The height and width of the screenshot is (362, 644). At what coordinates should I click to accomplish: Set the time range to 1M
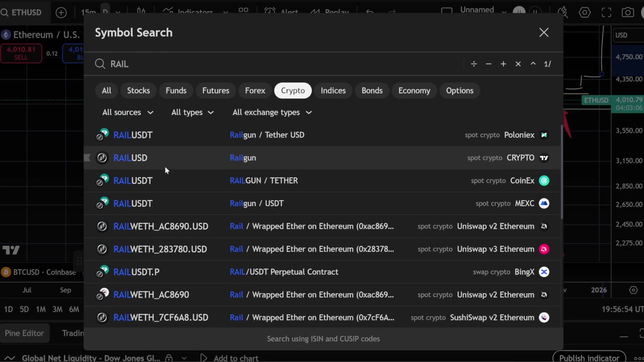[x=41, y=309]
